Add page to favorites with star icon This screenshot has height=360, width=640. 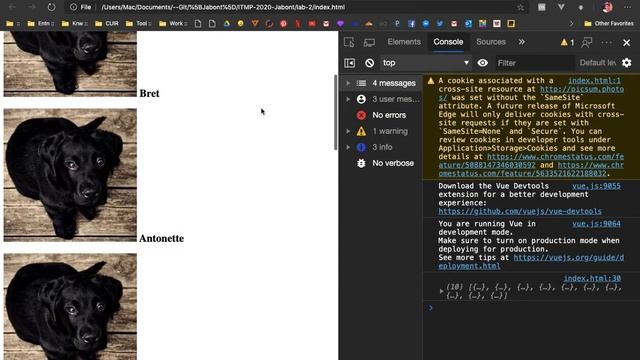pyautogui.click(x=520, y=7)
